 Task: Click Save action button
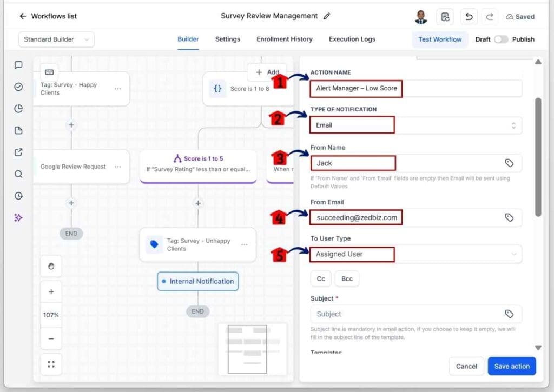512,366
